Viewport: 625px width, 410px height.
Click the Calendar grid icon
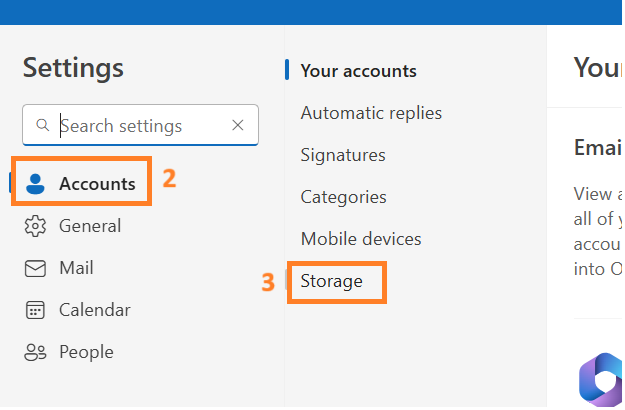click(x=35, y=310)
